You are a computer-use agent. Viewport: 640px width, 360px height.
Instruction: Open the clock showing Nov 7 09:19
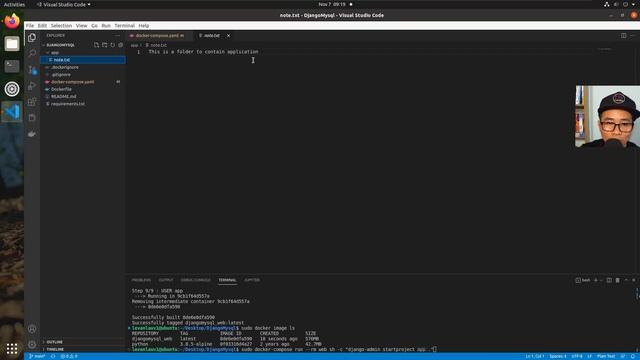click(332, 4)
